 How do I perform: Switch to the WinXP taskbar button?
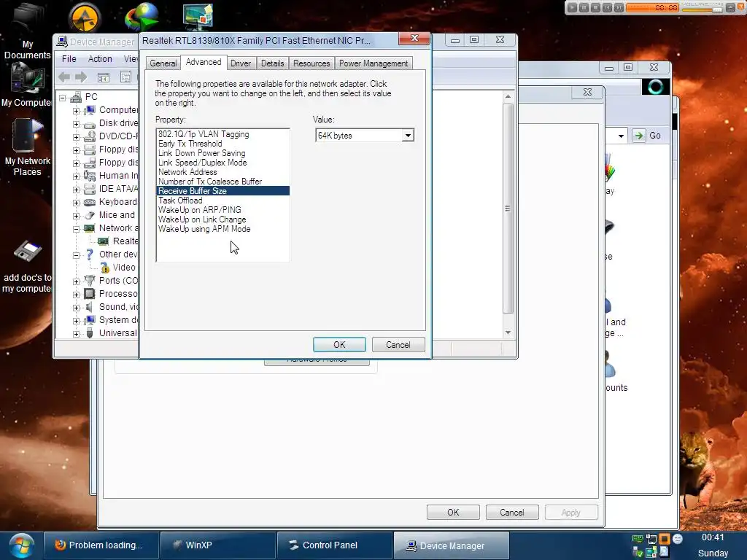tap(217, 545)
